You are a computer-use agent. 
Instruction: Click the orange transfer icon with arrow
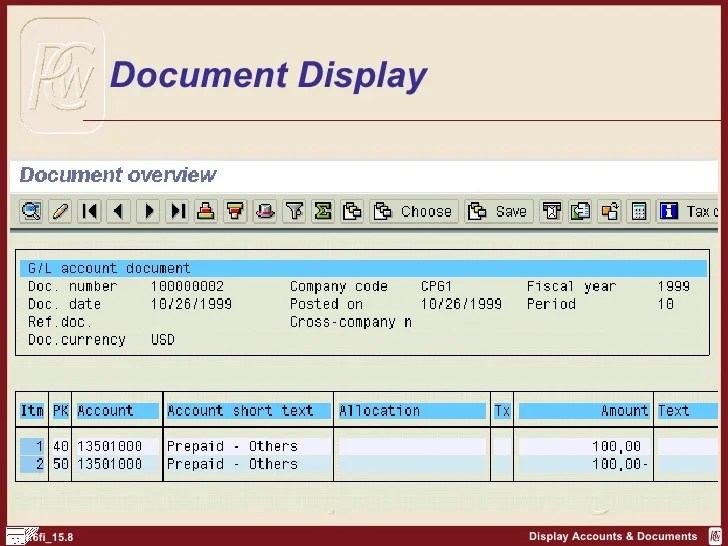pyautogui.click(x=610, y=211)
